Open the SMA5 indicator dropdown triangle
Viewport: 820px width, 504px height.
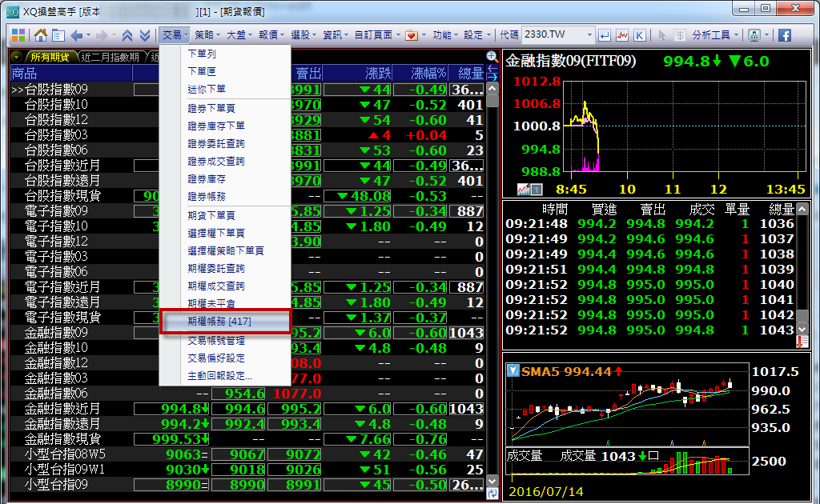coord(512,371)
